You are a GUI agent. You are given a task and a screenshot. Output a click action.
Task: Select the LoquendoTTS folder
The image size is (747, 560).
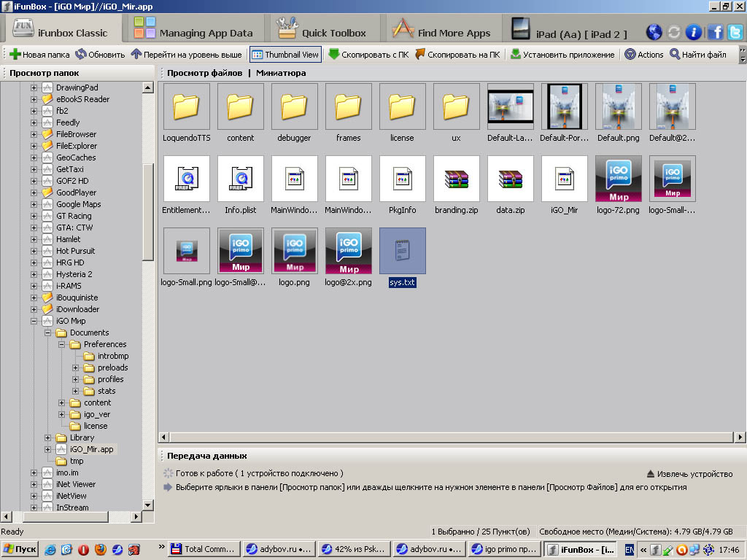[187, 107]
